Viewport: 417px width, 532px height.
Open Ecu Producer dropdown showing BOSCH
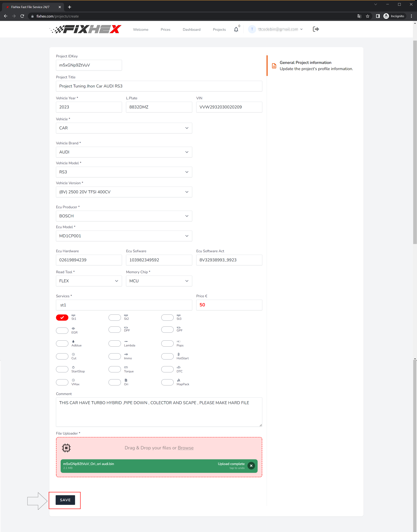tap(124, 216)
